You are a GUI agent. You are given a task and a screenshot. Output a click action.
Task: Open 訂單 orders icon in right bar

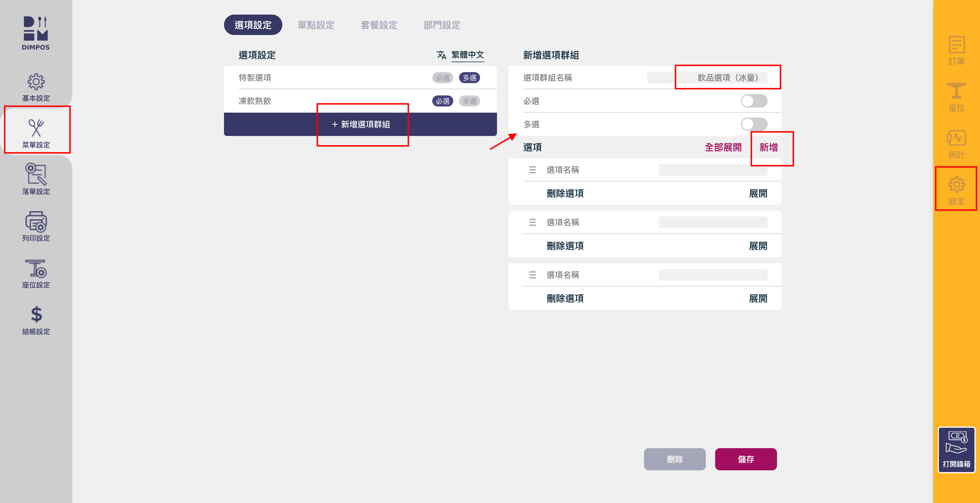pyautogui.click(x=956, y=45)
